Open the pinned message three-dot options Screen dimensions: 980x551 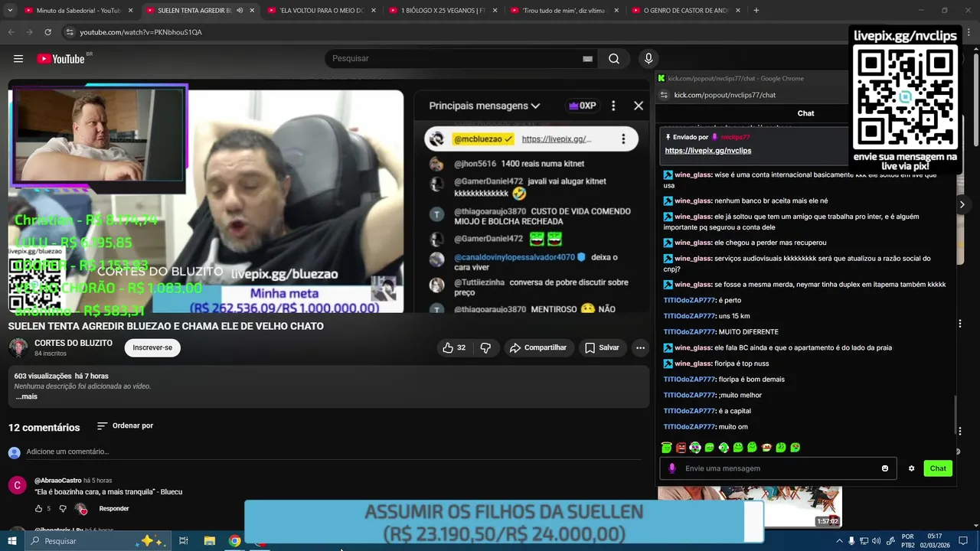tap(623, 139)
